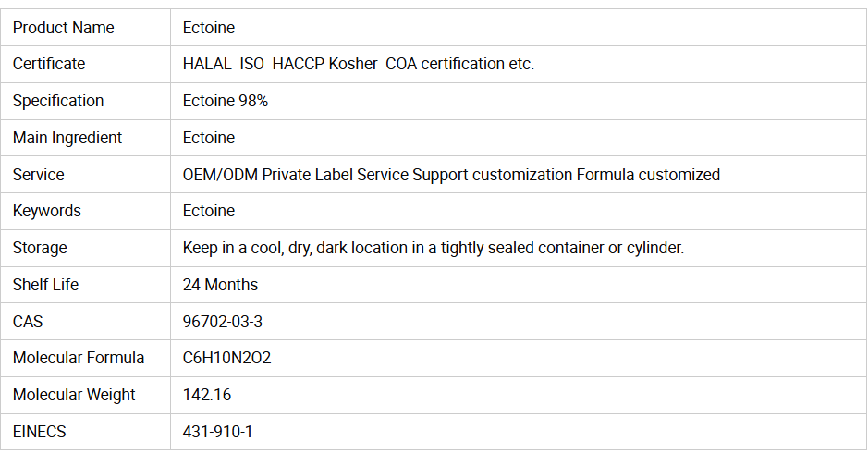Select the molecular weight value 142.16
868x453 pixels.
pyautogui.click(x=207, y=395)
